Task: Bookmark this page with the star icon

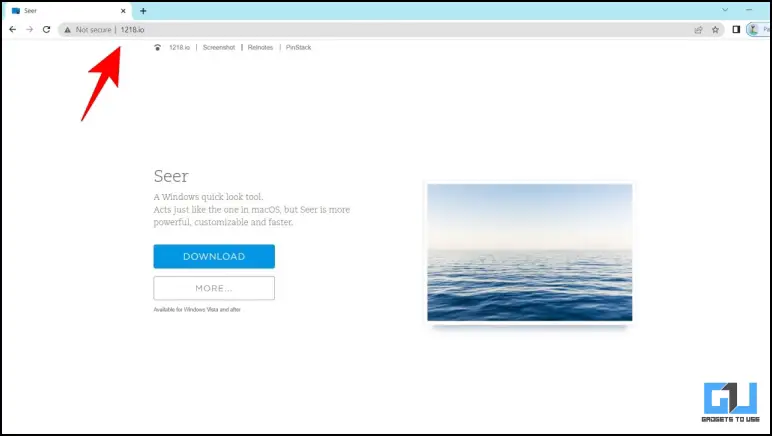Action: click(715, 30)
